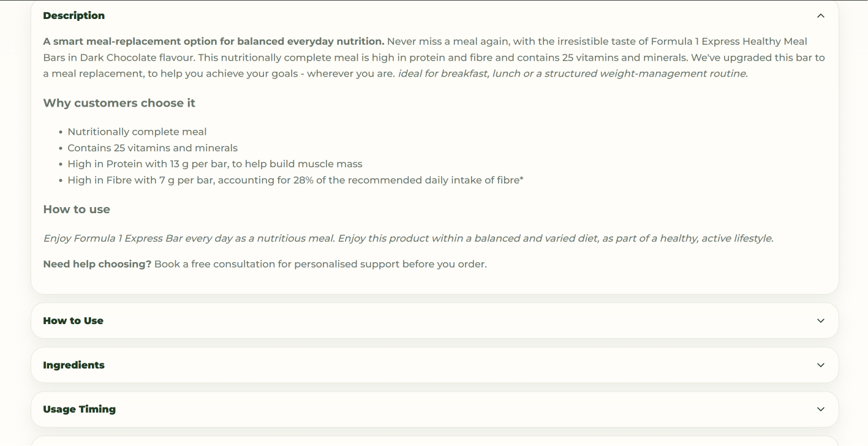Screen dimensions: 868x446
Task: Select the 'Nutritionally complete meal' bullet
Action: [x=137, y=132]
